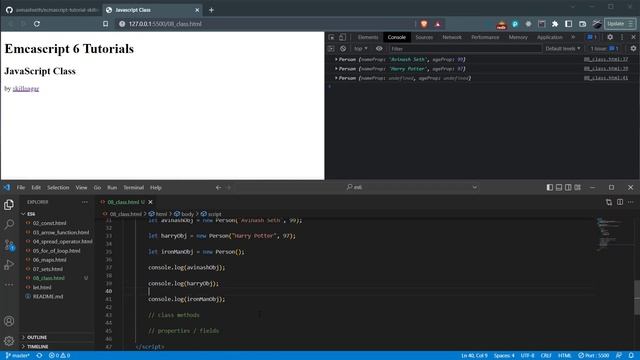
Task: Open the Manage gear in VS Code
Action: pos(9,340)
